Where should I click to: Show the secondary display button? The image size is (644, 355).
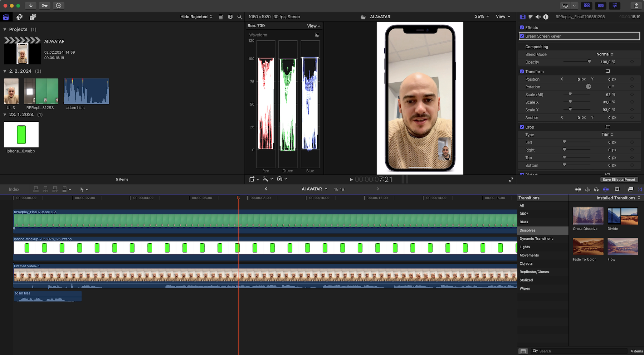565,5
